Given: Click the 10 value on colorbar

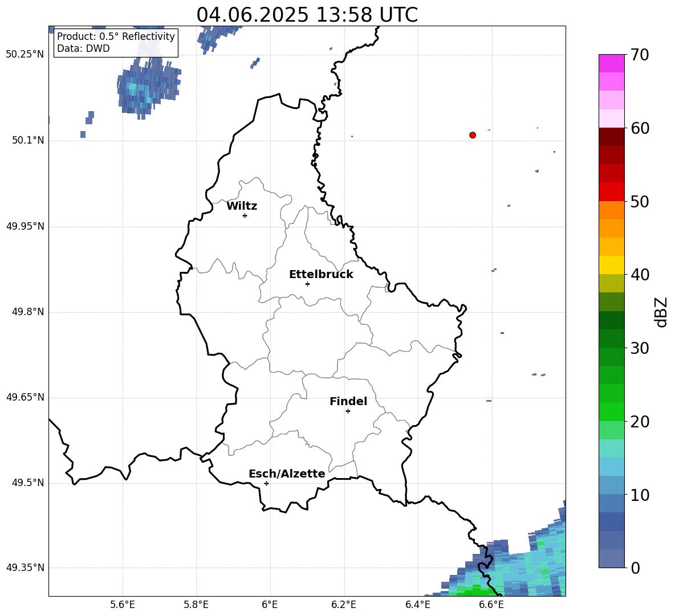Looking at the screenshot, I should [x=640, y=495].
